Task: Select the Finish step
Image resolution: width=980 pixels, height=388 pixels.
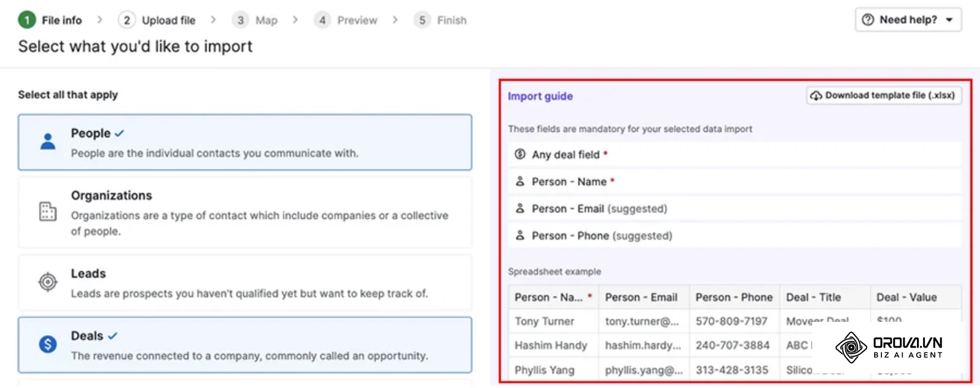Action: click(440, 20)
